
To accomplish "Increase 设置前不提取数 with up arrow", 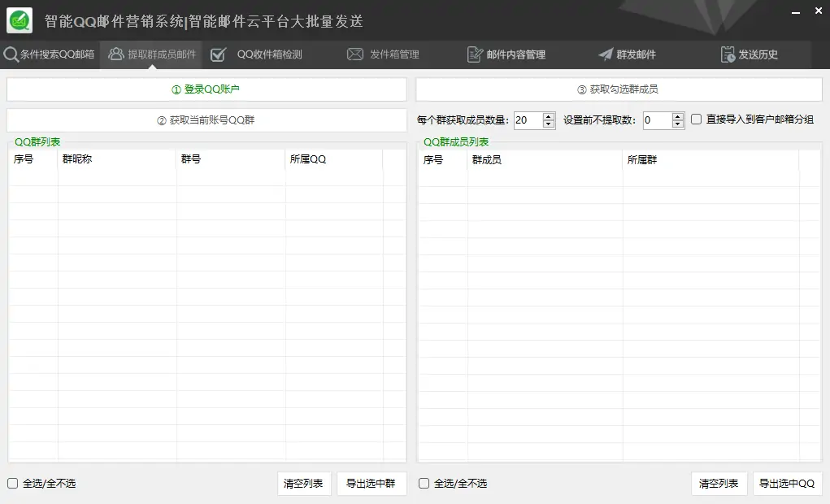I will (677, 116).
